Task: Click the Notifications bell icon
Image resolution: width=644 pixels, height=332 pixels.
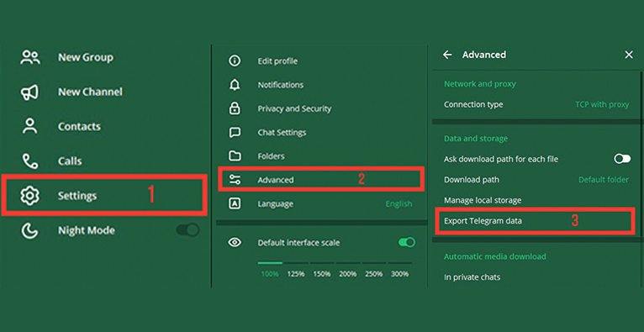Action: click(235, 85)
